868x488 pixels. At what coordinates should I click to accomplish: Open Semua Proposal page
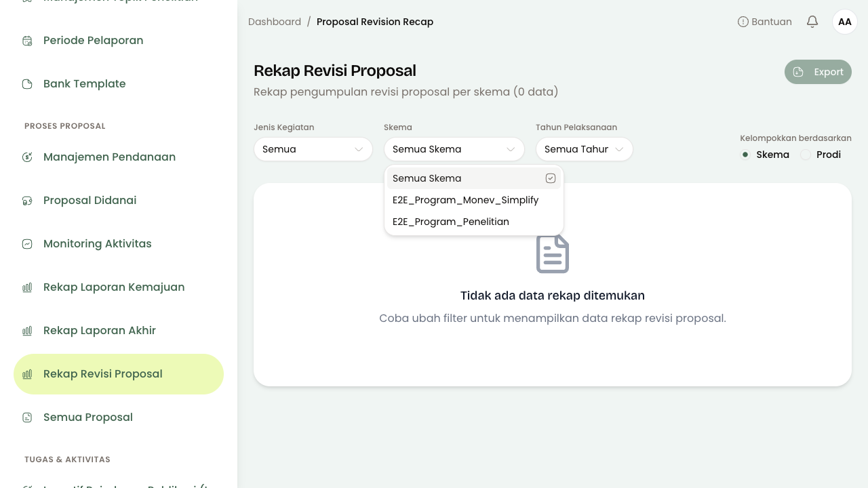pos(119,418)
